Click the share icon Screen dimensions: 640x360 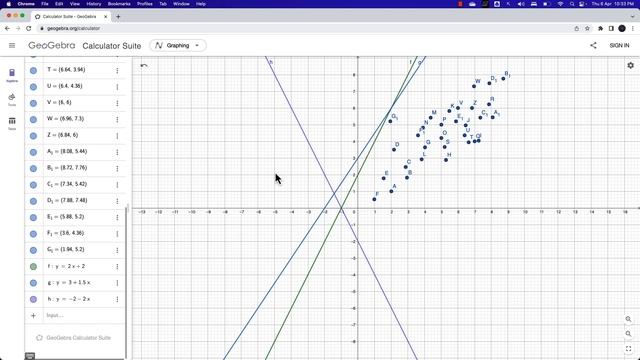click(593, 45)
